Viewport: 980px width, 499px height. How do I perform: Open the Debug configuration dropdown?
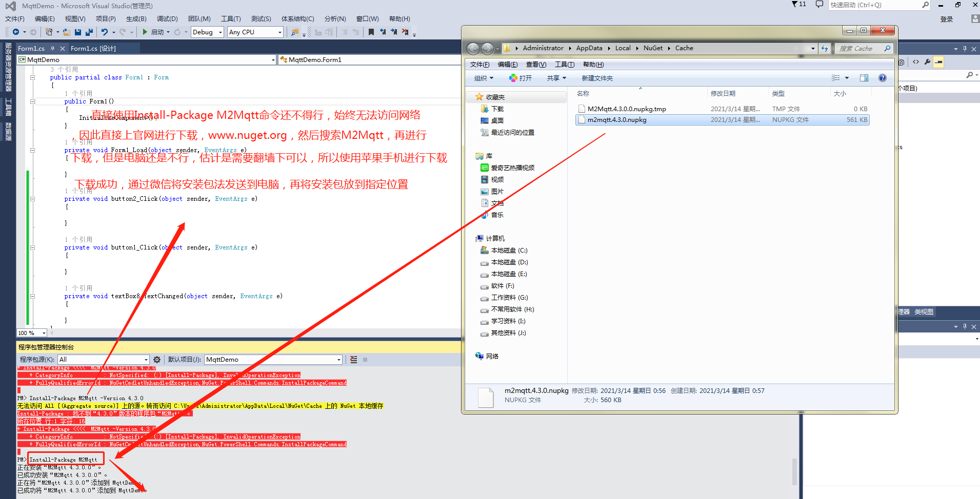click(x=208, y=32)
